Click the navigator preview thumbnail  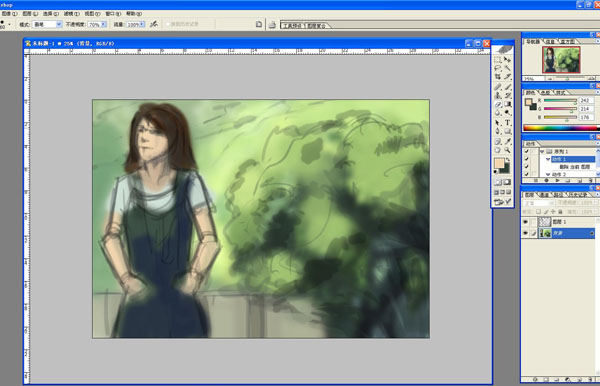point(561,60)
